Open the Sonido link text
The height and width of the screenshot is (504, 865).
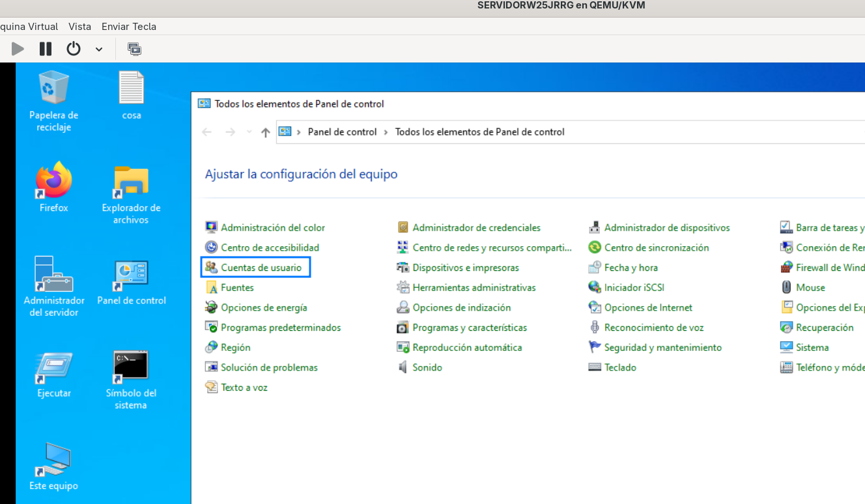pyautogui.click(x=427, y=367)
